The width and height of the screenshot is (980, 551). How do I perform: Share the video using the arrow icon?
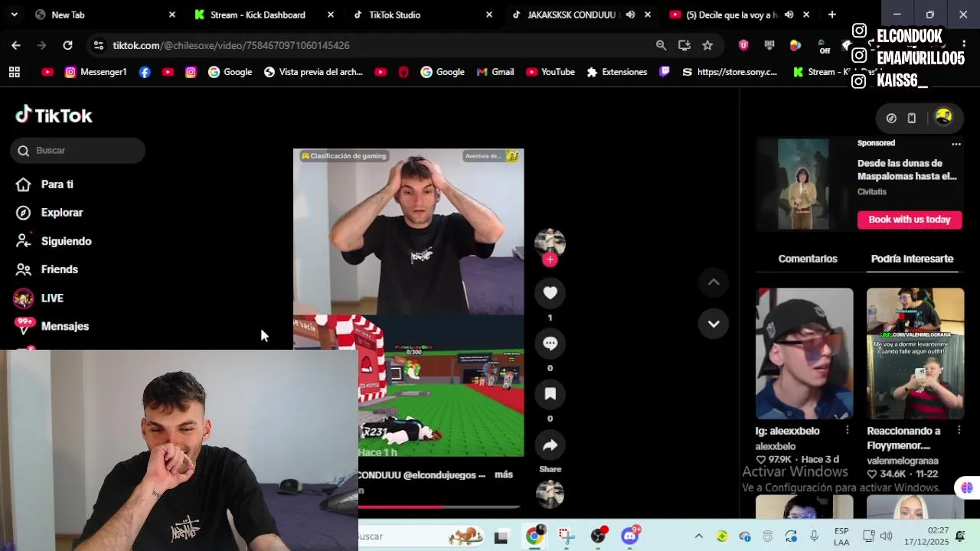click(x=550, y=445)
